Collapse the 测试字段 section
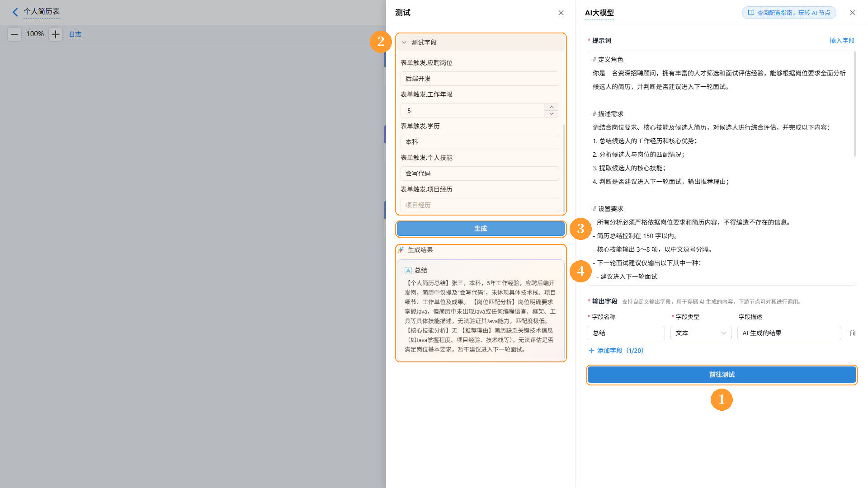The height and width of the screenshot is (488, 868). point(404,42)
